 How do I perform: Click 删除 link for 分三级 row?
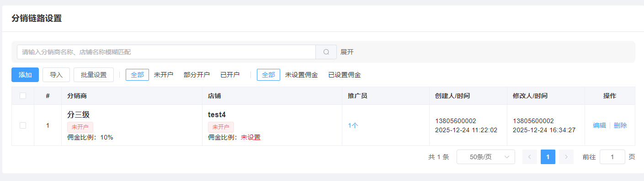(620, 125)
